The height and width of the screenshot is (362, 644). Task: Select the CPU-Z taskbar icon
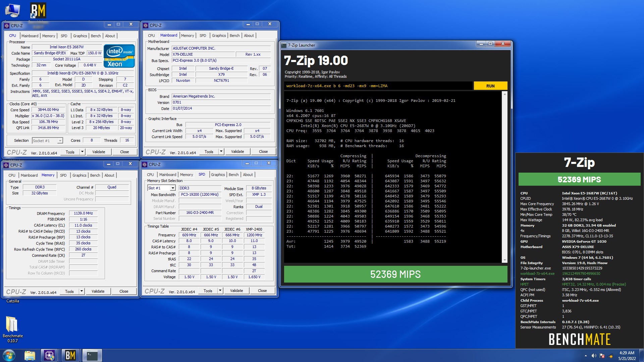point(49,355)
